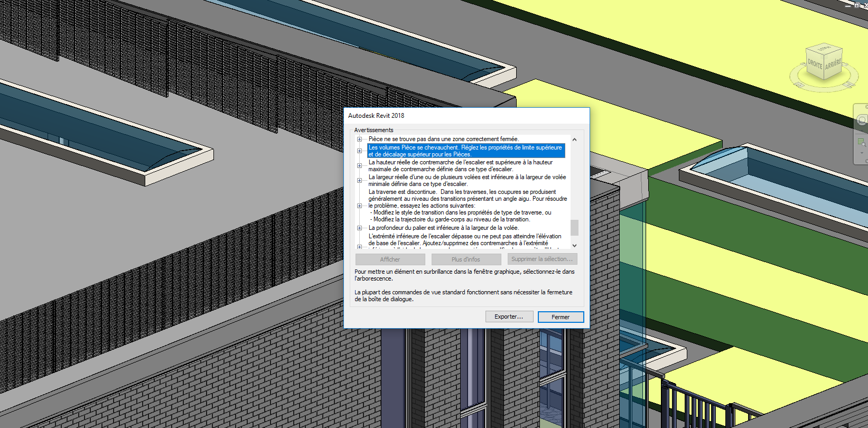
Task: Click the warnings list scroll-up arrow
Action: coord(574,140)
